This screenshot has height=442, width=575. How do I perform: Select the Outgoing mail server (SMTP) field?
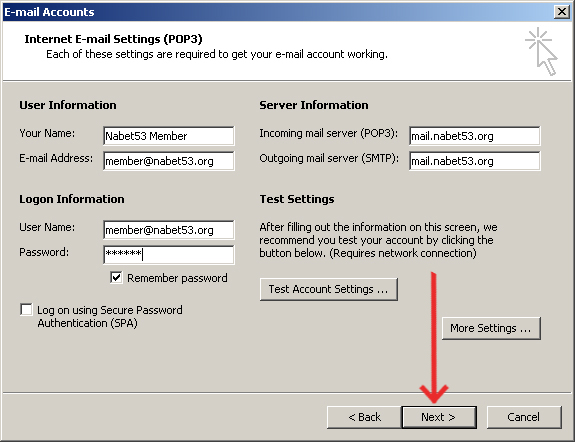point(475,161)
